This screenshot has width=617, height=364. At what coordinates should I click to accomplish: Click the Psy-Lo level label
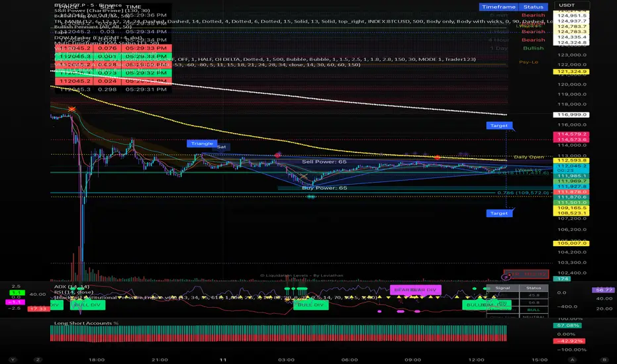(528, 62)
